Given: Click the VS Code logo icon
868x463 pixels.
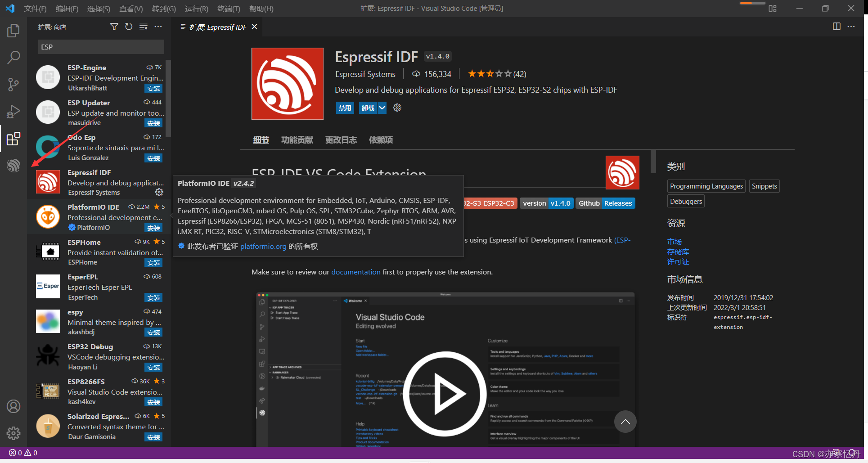Looking at the screenshot, I should pos(10,9).
